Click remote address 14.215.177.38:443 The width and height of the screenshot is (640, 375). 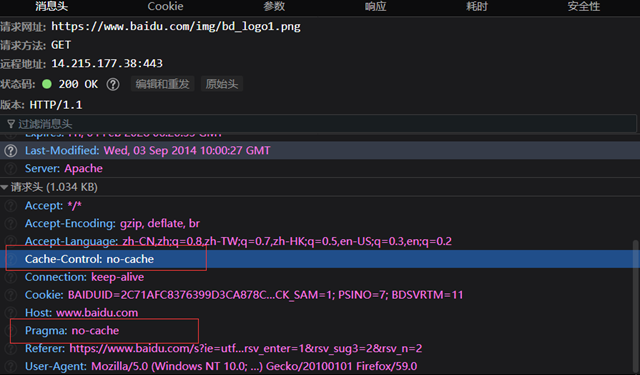(x=107, y=64)
